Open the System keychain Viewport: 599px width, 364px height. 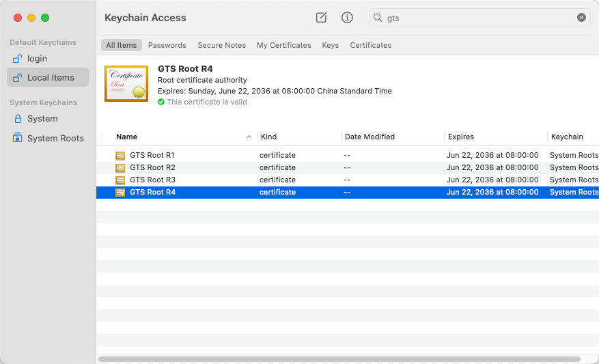click(42, 119)
